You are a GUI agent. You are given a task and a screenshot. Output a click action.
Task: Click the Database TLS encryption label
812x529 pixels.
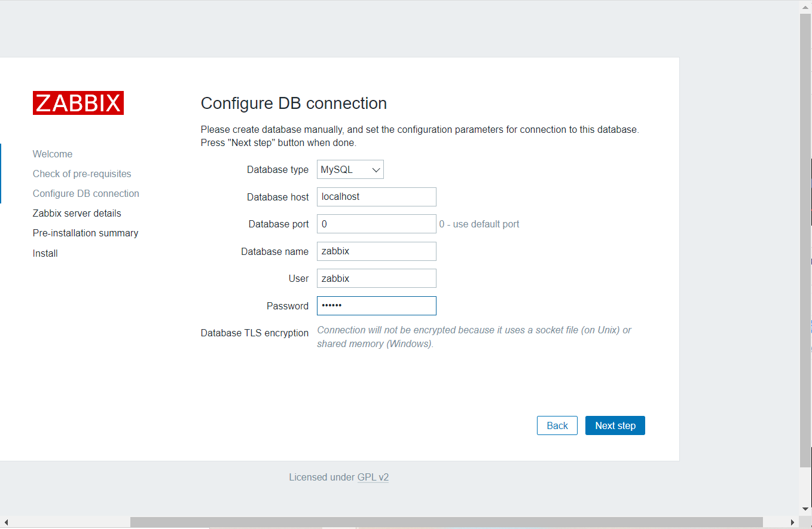[255, 333]
